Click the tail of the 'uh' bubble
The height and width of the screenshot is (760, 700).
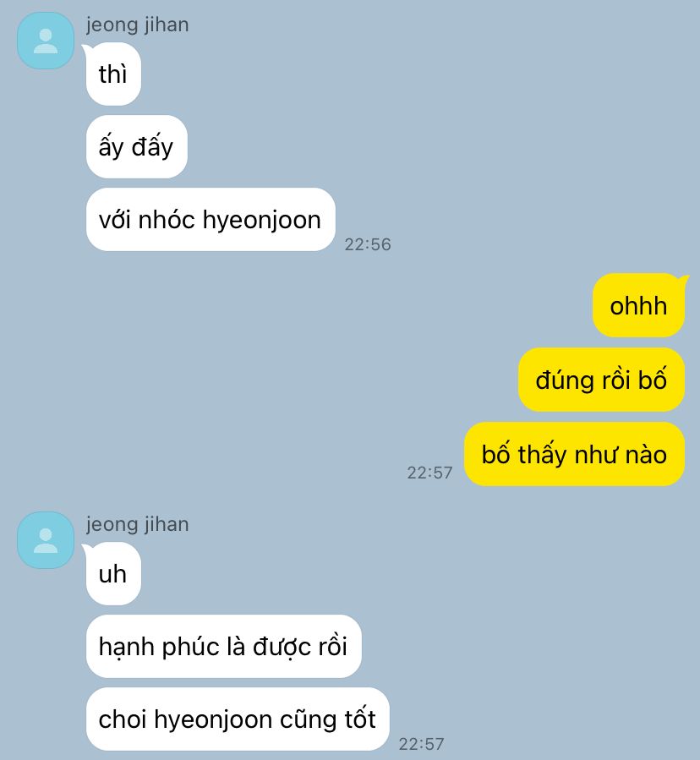[x=87, y=548]
